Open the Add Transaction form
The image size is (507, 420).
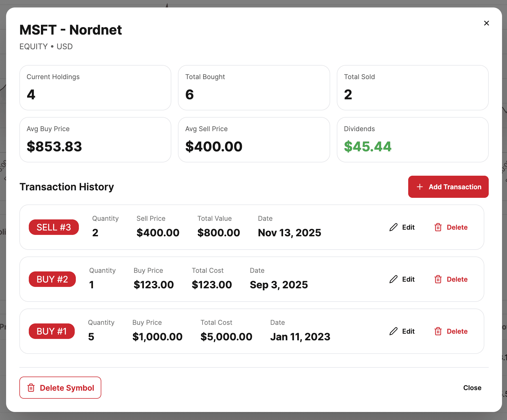[448, 187]
